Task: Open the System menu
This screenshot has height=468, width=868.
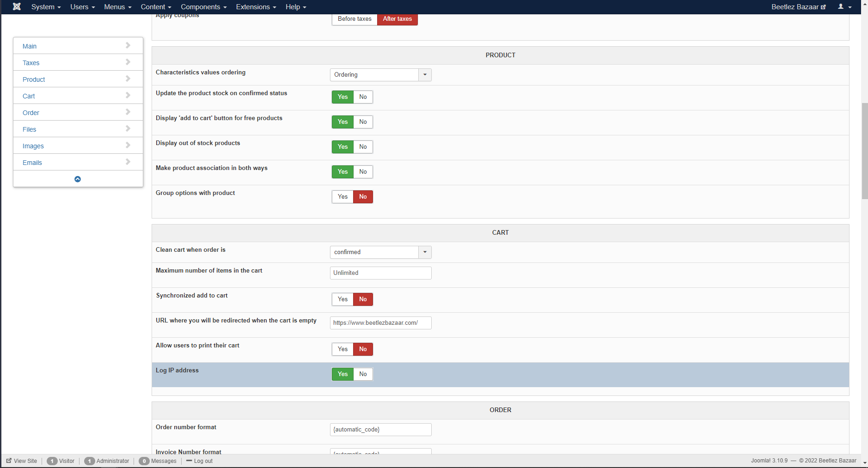Action: pos(46,7)
